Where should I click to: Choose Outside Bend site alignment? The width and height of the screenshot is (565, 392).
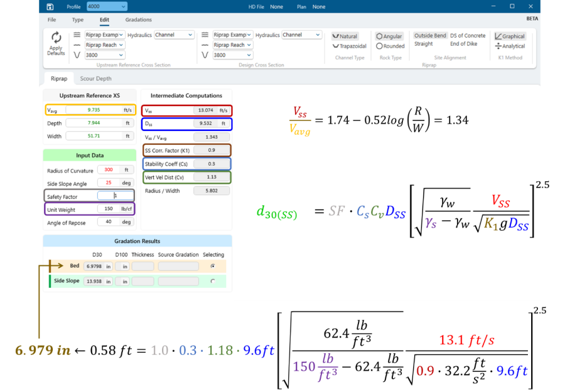point(430,36)
